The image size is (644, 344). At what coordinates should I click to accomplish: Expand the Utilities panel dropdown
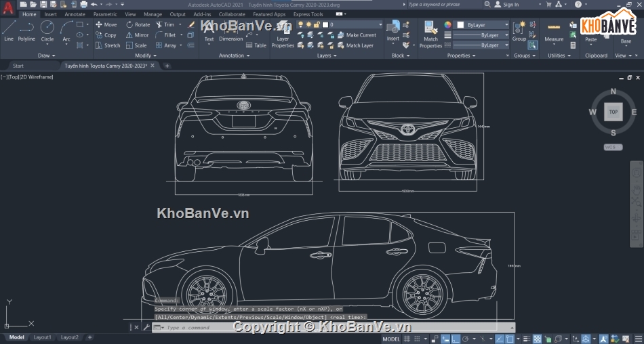559,56
